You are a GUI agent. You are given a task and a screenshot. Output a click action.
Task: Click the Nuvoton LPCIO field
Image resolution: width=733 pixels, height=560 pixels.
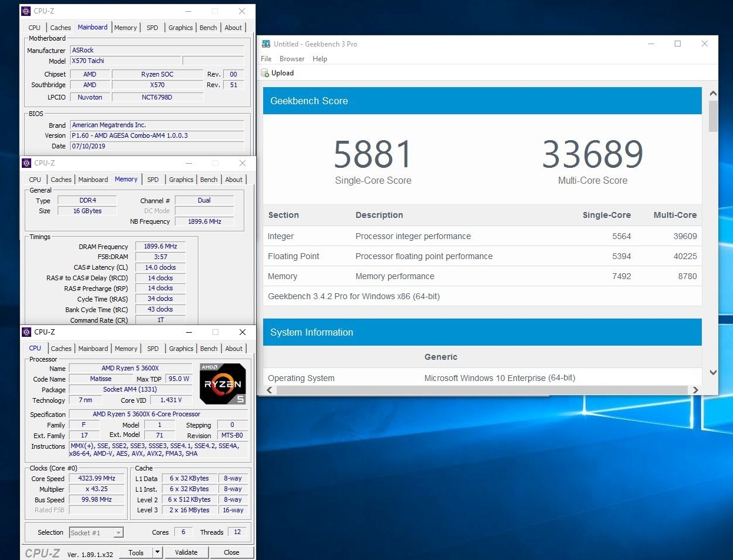(89, 97)
